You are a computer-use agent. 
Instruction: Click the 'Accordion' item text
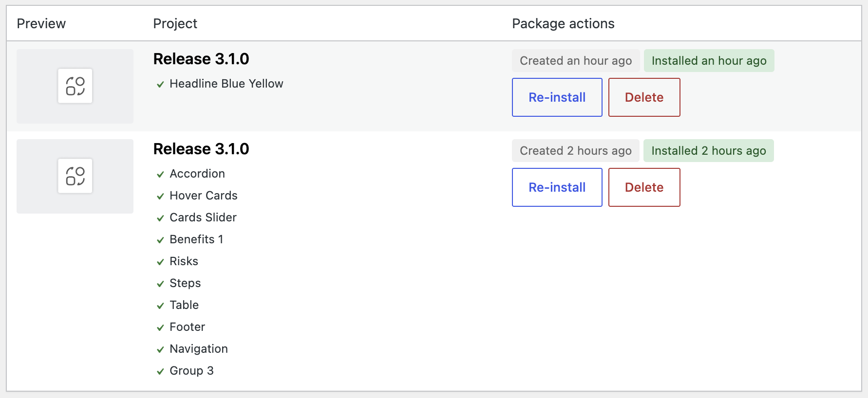coord(197,174)
